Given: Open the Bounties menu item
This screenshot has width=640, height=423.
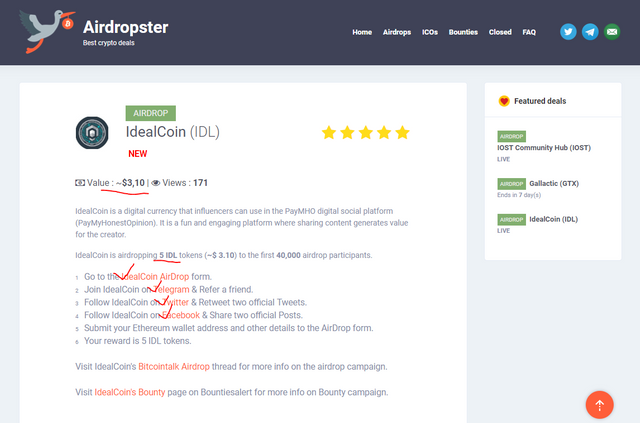Looking at the screenshot, I should (x=463, y=32).
